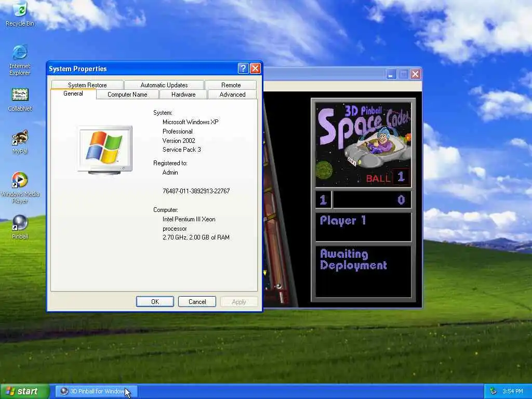Viewport: 532px width, 399px height.
Task: Click the system tray notification icon
Action: pos(494,391)
